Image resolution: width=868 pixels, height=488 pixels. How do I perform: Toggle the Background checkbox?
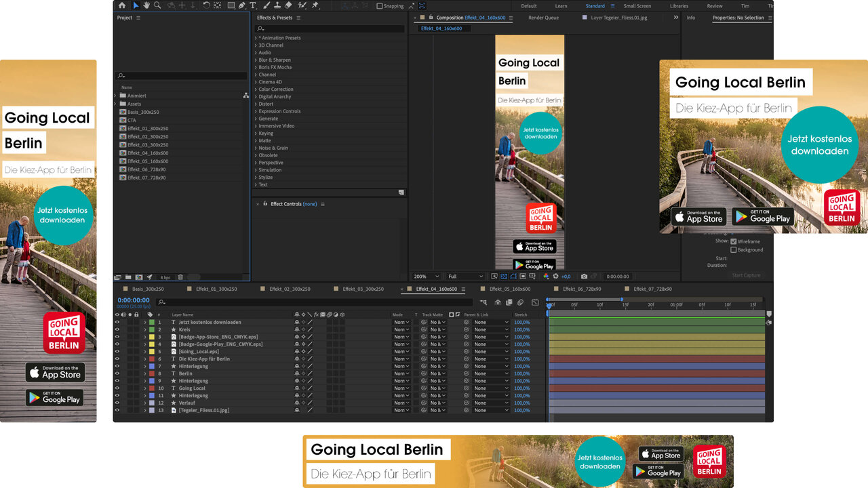point(733,249)
